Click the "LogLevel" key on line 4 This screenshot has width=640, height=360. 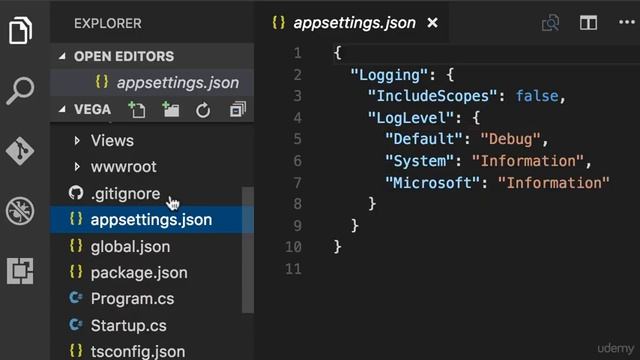coord(411,118)
